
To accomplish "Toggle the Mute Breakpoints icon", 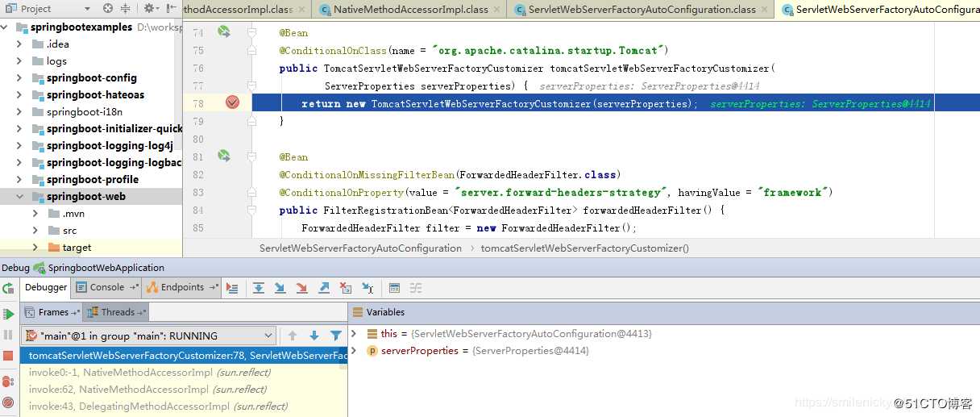I will (8, 402).
